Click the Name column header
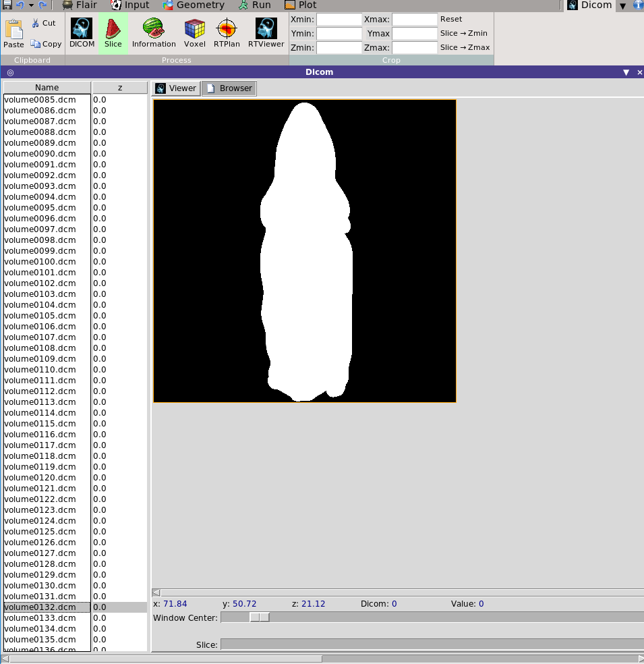644x664 pixels. (47, 88)
